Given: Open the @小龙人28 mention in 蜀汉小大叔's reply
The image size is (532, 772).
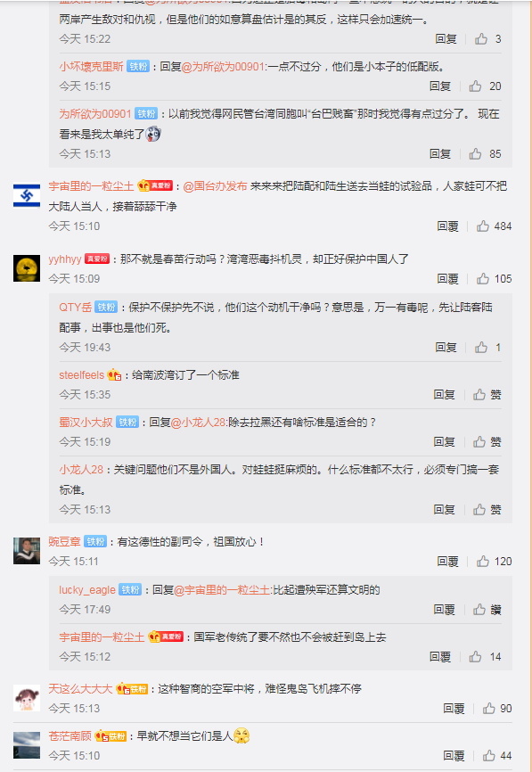Looking at the screenshot, I should tap(198, 422).
